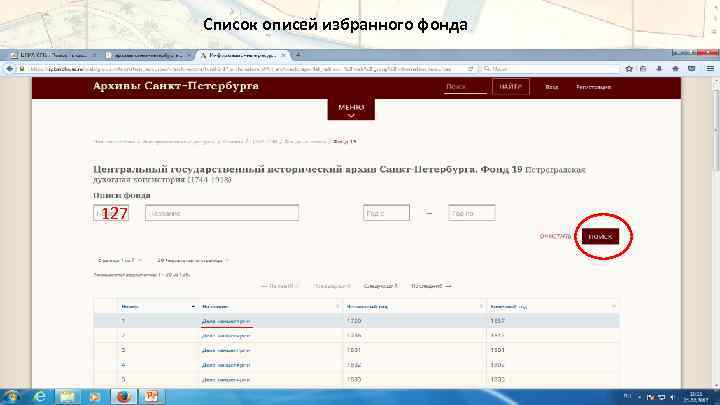Click the reload icon in the address bar
Screen dimensions: 720x405
(x=470, y=69)
